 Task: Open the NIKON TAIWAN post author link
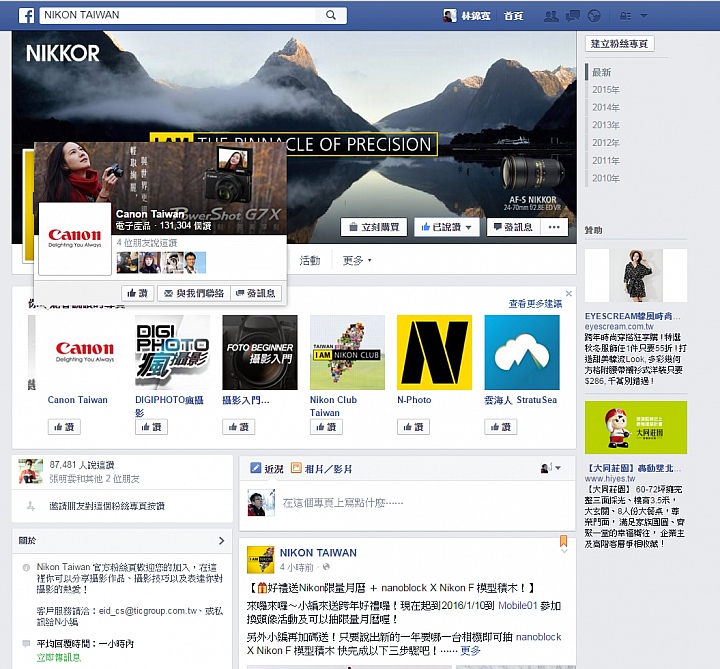point(318,553)
